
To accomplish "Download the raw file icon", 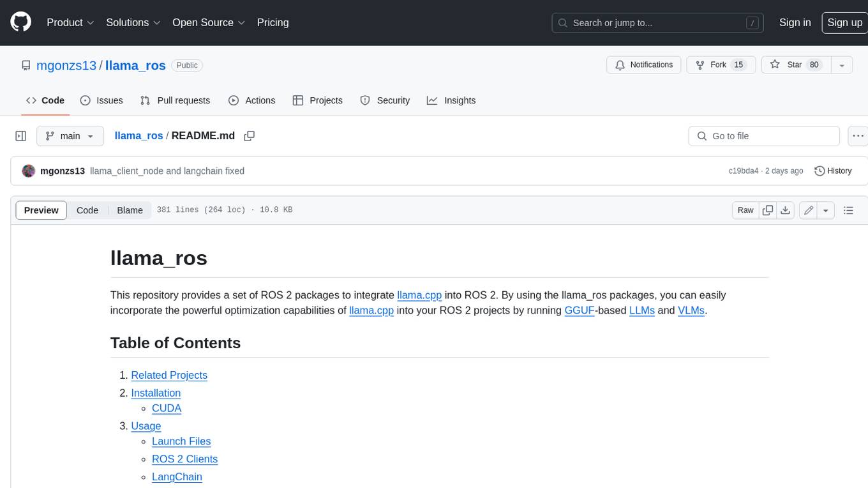I will point(786,210).
